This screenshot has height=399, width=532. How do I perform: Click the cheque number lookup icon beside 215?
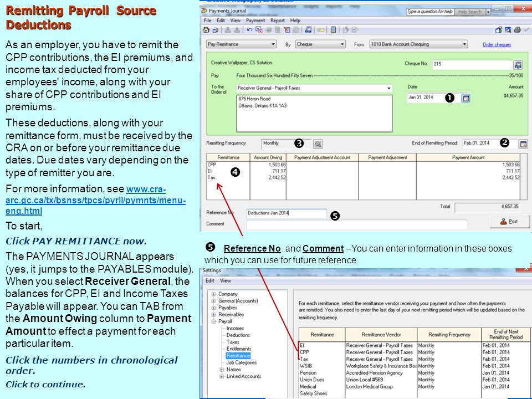tap(518, 64)
